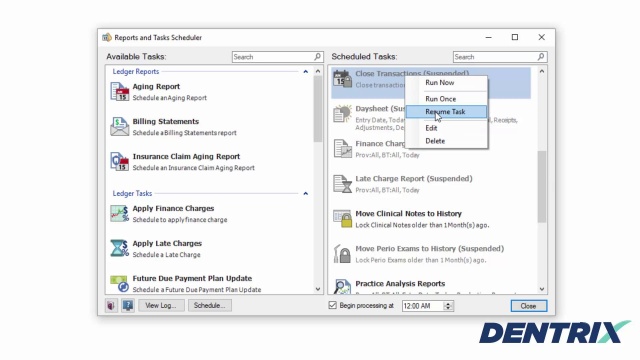
Task: Select the Billing Statements envelope icon
Action: [x=119, y=127]
